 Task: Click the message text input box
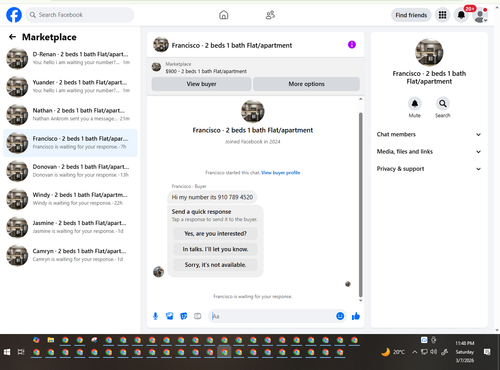272,316
